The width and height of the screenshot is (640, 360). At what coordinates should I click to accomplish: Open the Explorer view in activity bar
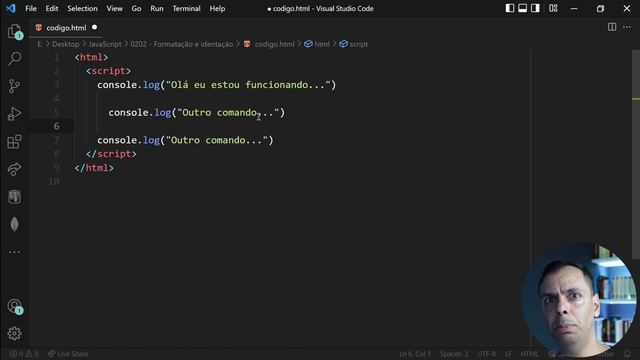click(15, 31)
